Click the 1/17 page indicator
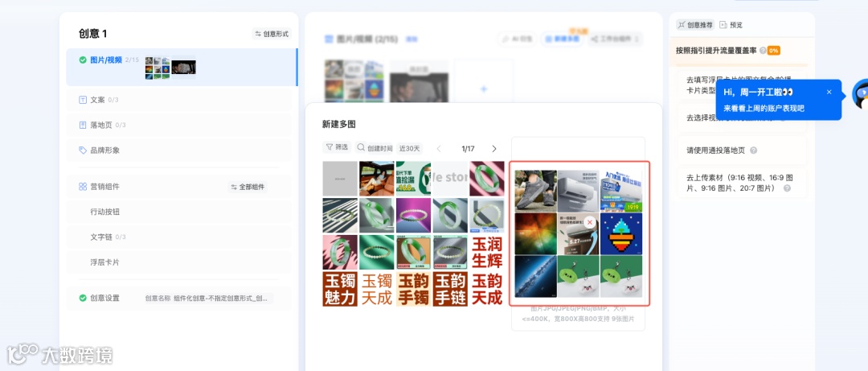This screenshot has height=371, width=868. click(x=468, y=149)
